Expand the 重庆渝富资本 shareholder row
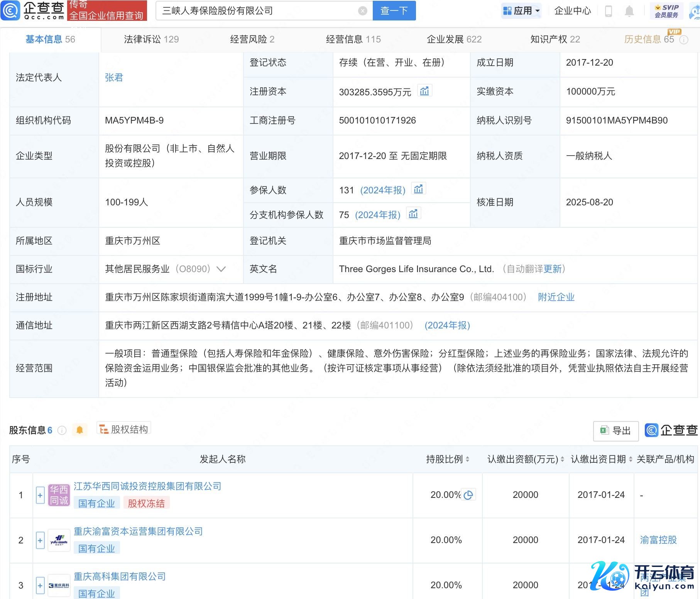 [40, 540]
